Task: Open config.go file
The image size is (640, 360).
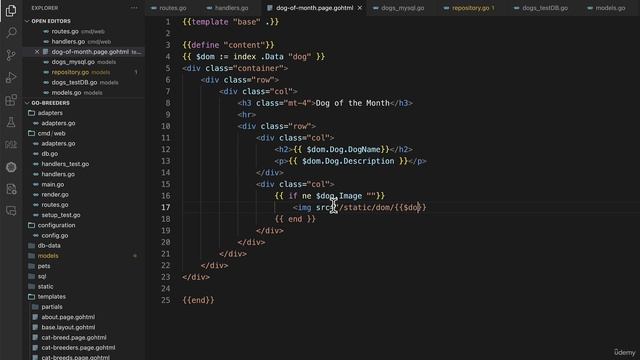Action: click(55, 236)
